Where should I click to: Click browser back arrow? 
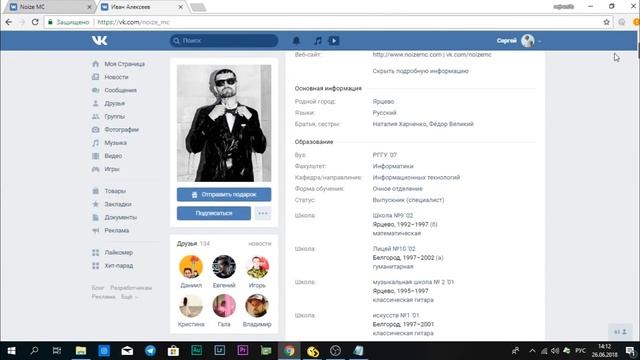coord(9,22)
